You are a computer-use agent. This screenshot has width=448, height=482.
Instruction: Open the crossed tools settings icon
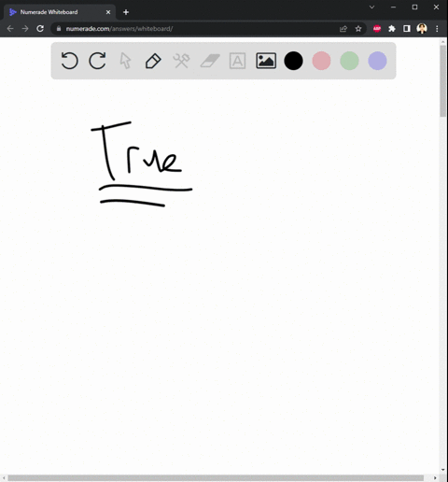tap(181, 61)
